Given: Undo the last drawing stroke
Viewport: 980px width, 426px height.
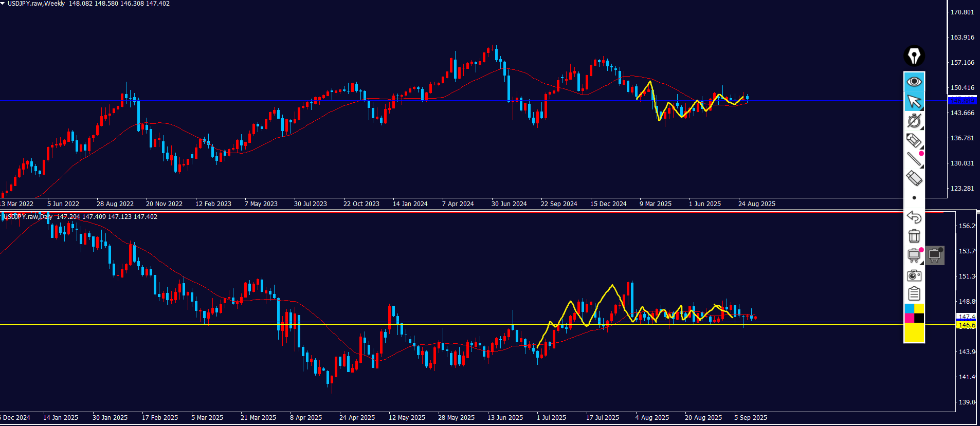Looking at the screenshot, I should pos(914,217).
